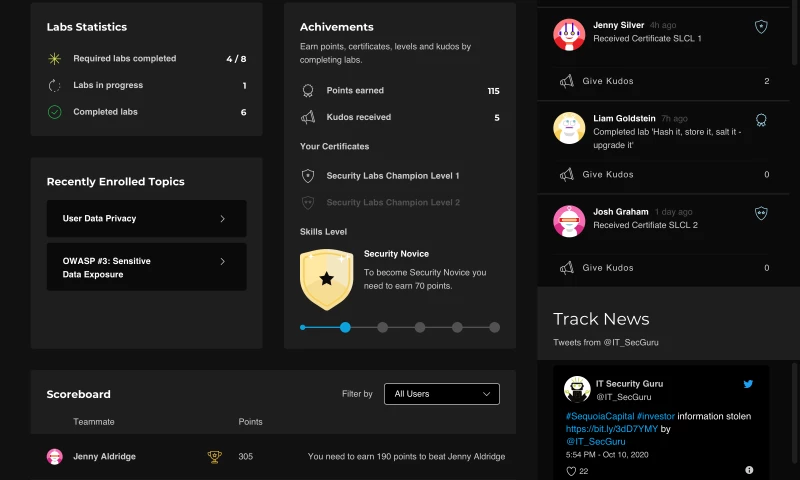Click the Completed labs green checkmark icon

tap(55, 112)
